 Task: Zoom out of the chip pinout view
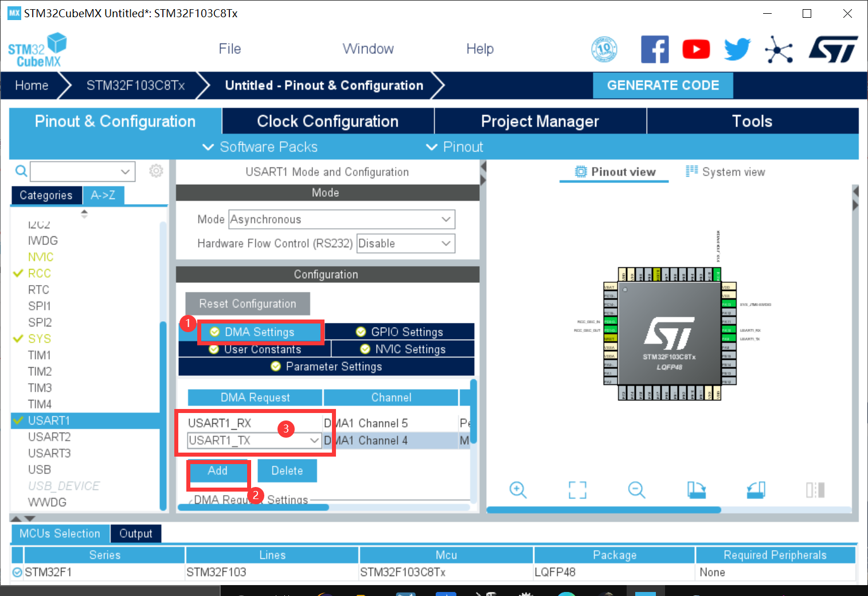[636, 490]
